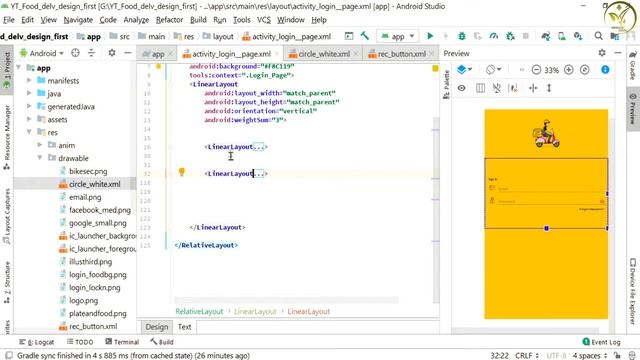Expand the manifests folder

(x=29, y=80)
